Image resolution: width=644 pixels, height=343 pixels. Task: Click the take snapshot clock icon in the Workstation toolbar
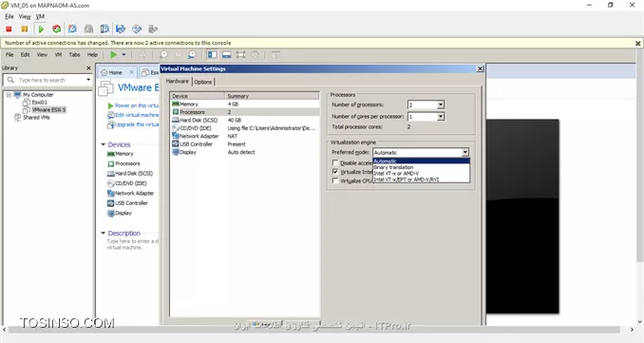(x=163, y=54)
